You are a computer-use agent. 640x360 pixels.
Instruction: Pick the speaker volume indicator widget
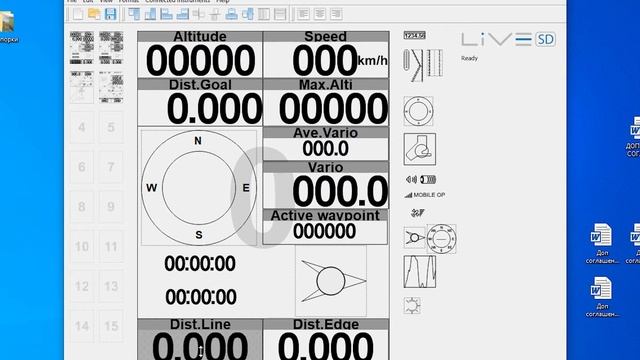click(411, 180)
